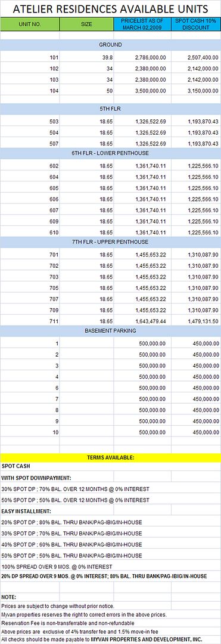221x644 pixels.
Task: Click the 100% SPREAD OVER 9 MOS. row
Action: 110,567
